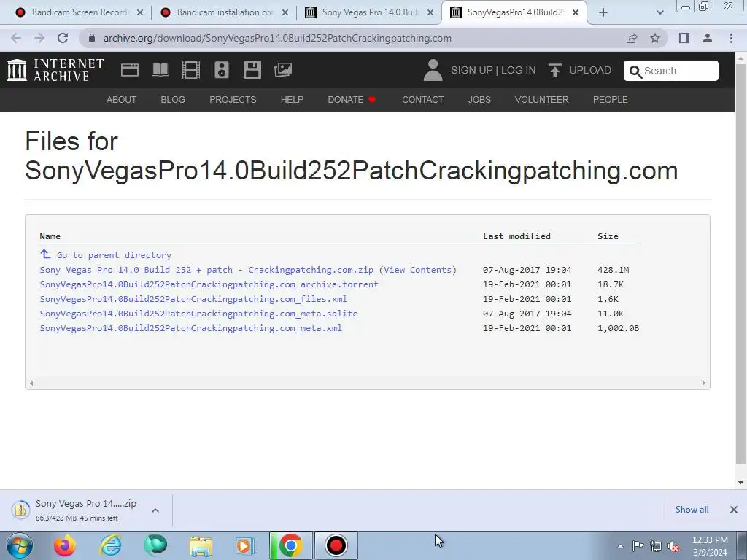Open Bandicam recorder in taskbar
Image resolution: width=747 pixels, height=560 pixels.
[x=336, y=545]
